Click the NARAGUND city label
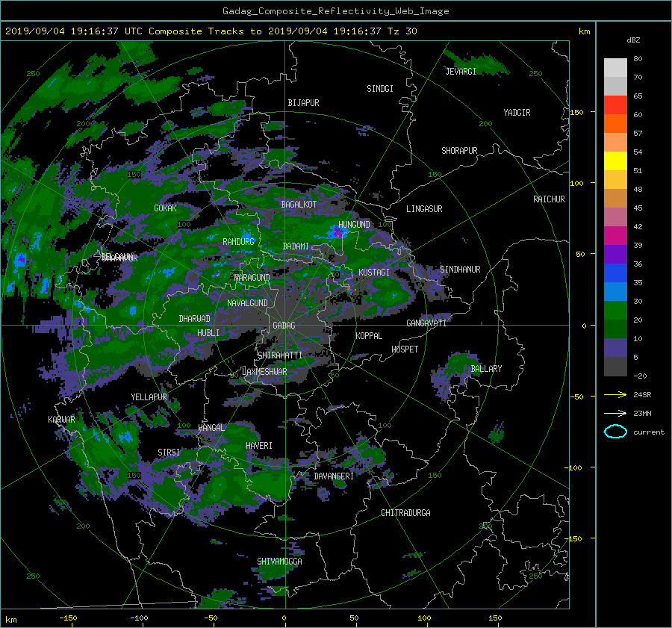The height and width of the screenshot is (628, 672). click(x=252, y=277)
